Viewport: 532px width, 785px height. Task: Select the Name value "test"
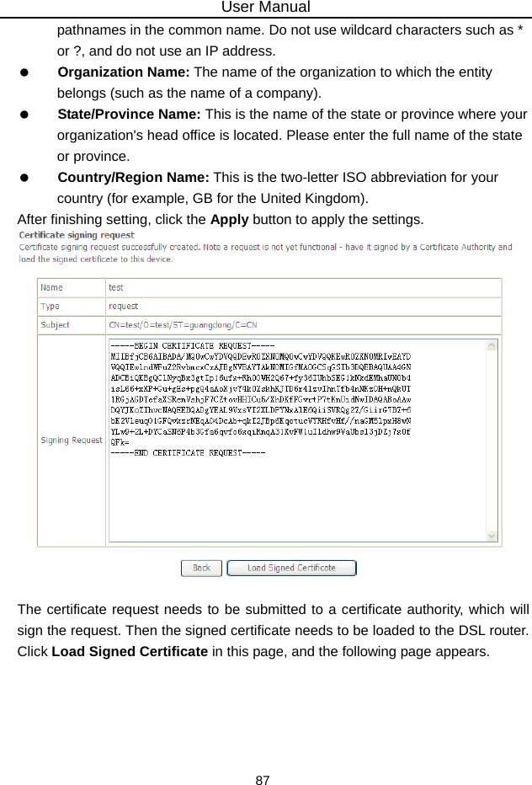(x=116, y=288)
